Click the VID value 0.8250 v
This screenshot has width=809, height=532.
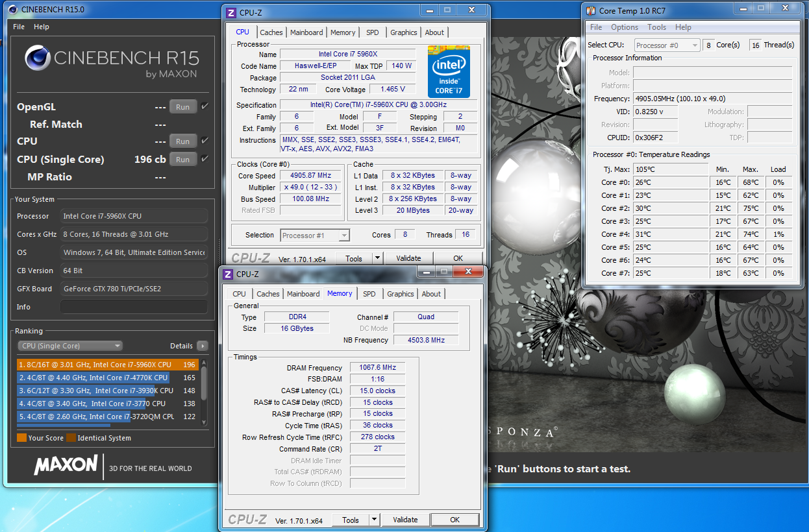coord(655,112)
